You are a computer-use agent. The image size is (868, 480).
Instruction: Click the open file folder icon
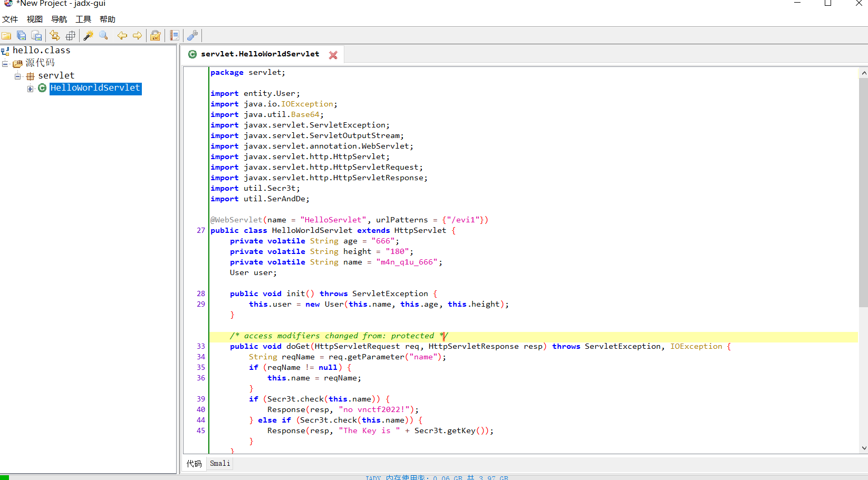[6, 36]
